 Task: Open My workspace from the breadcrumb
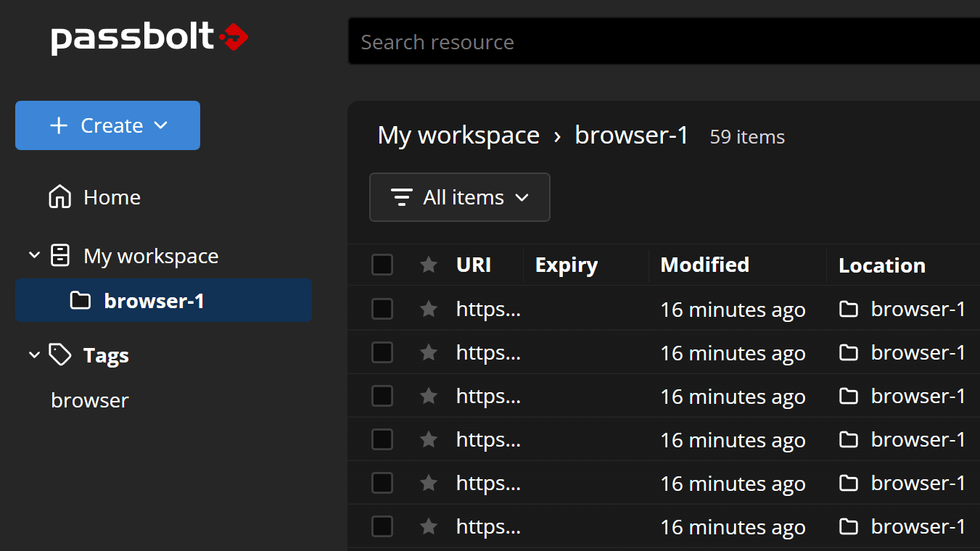(458, 135)
